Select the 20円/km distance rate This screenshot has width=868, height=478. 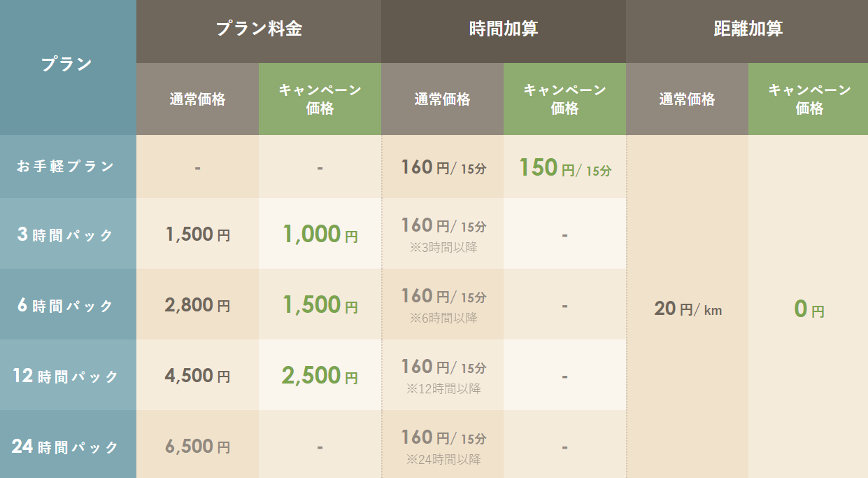[688, 309]
